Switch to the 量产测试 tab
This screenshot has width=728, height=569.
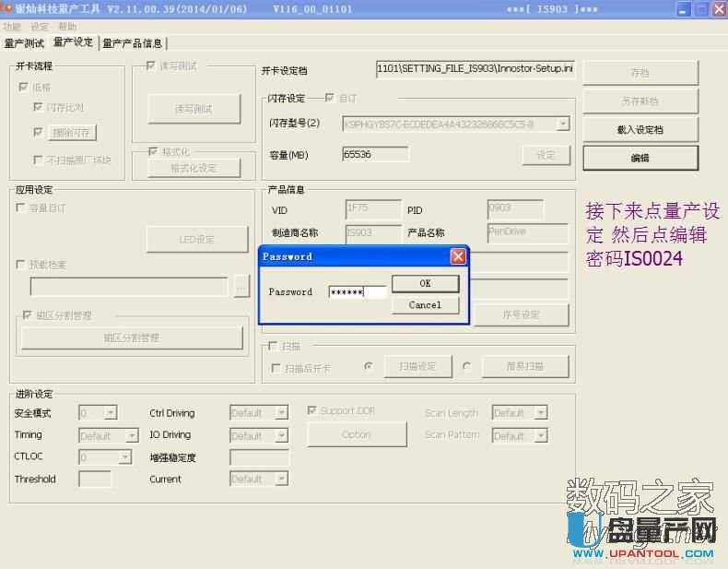24,43
